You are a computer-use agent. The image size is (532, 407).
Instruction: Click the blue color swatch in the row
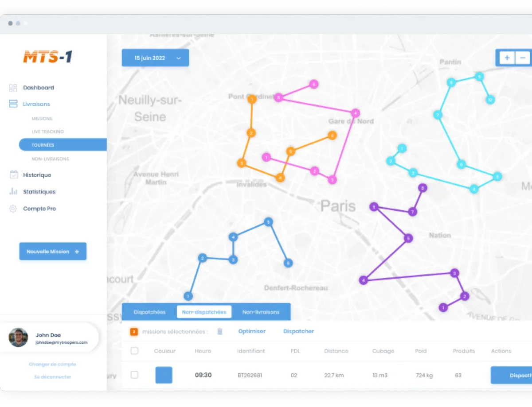coord(164,375)
